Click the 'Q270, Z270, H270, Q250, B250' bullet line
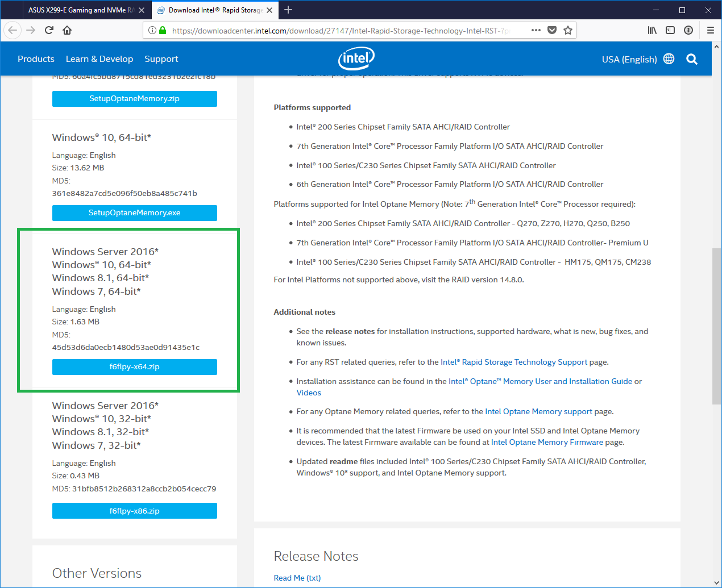 point(463,223)
